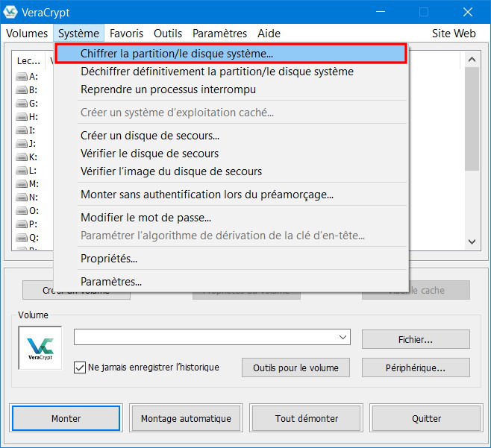Choose Reprendre un processus interrompu
Viewport: 491px width, 448px height.
click(231, 89)
